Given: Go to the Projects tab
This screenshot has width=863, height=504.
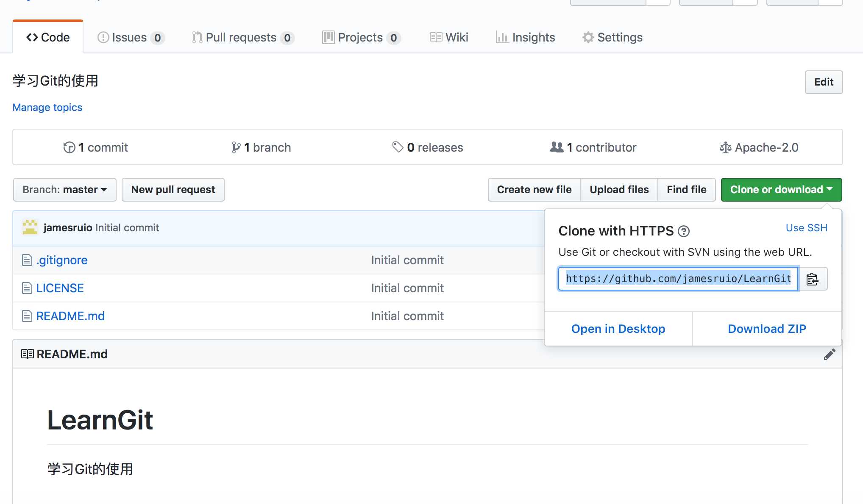Looking at the screenshot, I should (x=362, y=37).
